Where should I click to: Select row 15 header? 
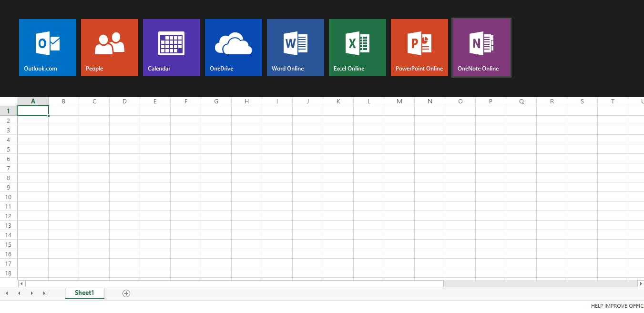coord(9,244)
